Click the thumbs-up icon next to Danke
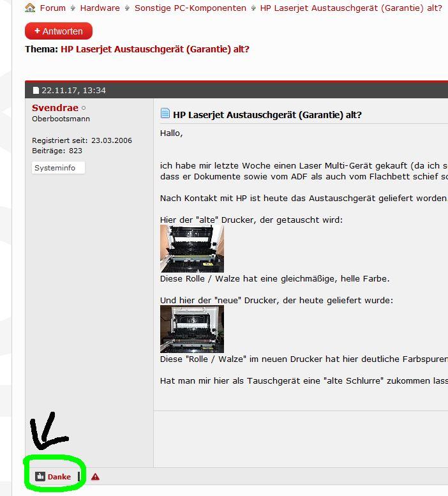448x496 pixels. point(40,476)
